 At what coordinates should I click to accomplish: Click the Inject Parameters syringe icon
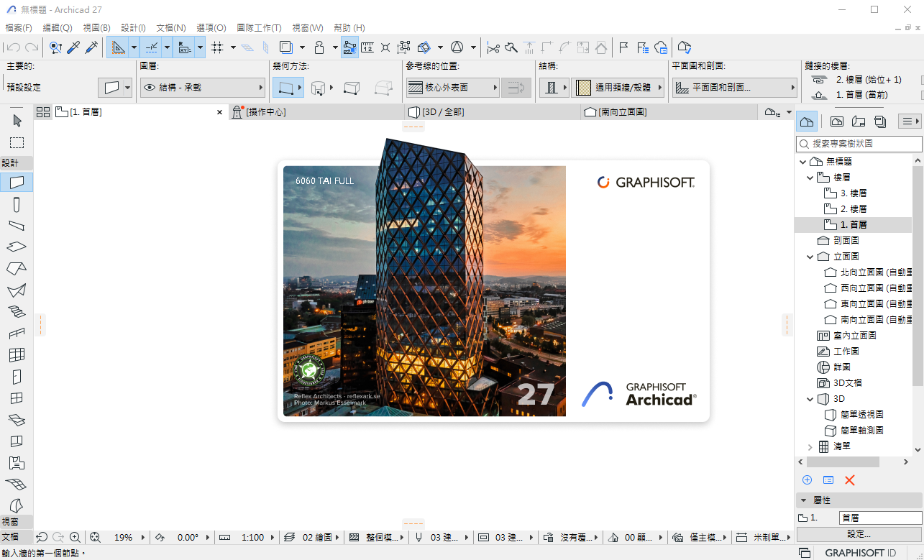tap(91, 47)
